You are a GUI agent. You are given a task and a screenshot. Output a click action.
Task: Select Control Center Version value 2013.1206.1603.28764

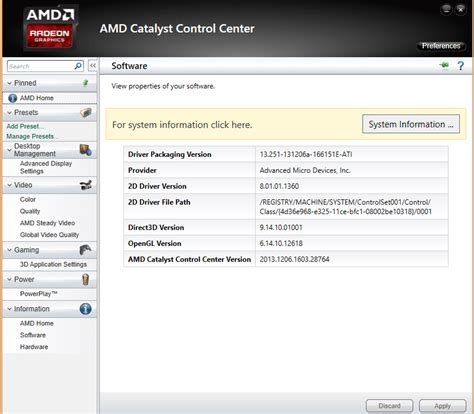(294, 259)
